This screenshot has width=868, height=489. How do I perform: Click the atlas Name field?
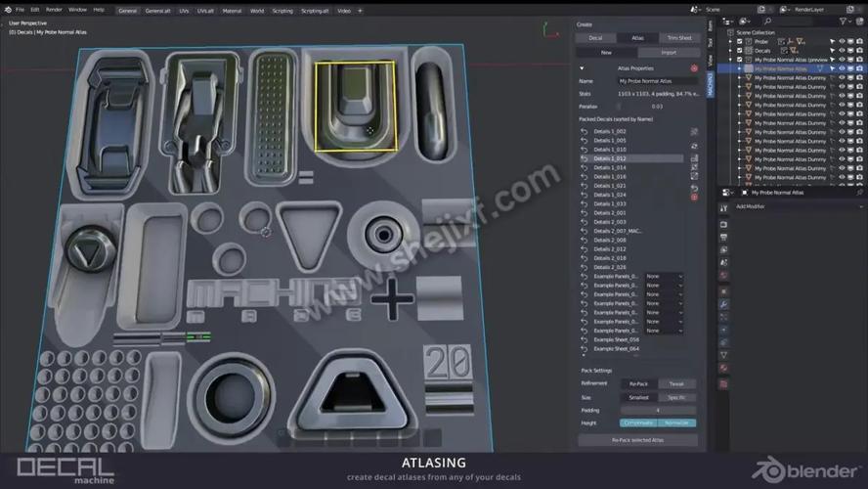pos(658,81)
